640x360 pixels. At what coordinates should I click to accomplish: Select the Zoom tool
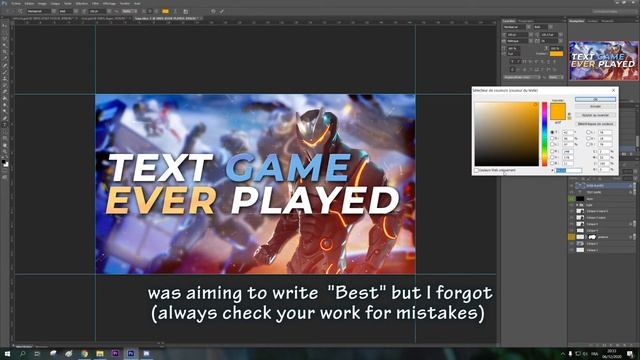[x=4, y=151]
